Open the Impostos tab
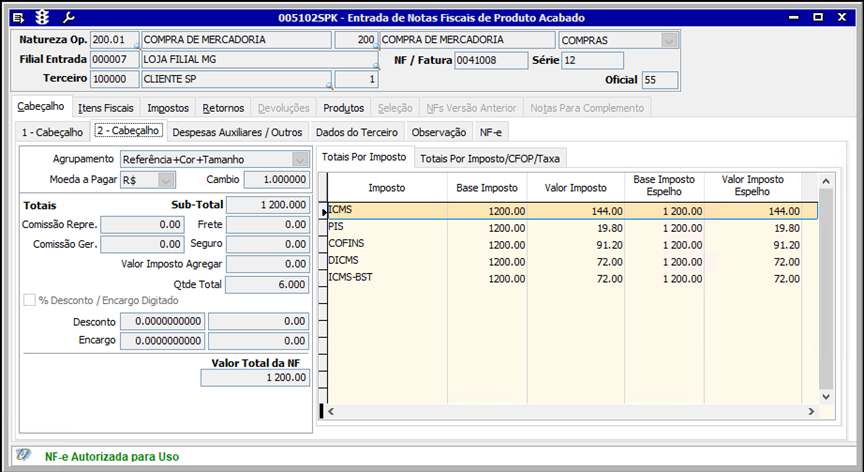The height and width of the screenshot is (472, 864). point(167,107)
